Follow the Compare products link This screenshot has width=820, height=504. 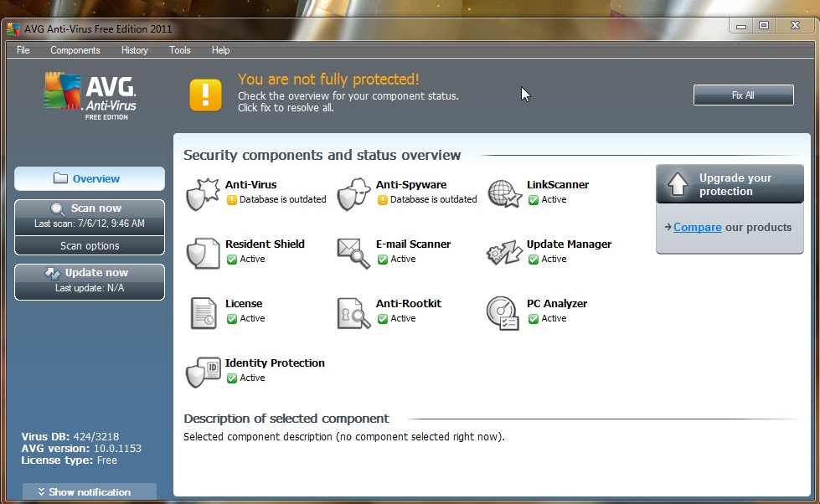(x=697, y=228)
